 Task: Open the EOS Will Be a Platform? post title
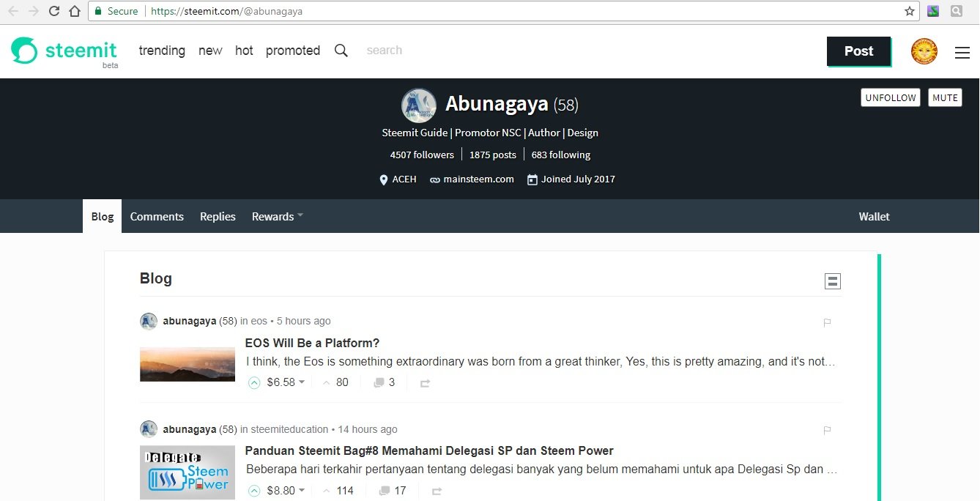click(312, 343)
